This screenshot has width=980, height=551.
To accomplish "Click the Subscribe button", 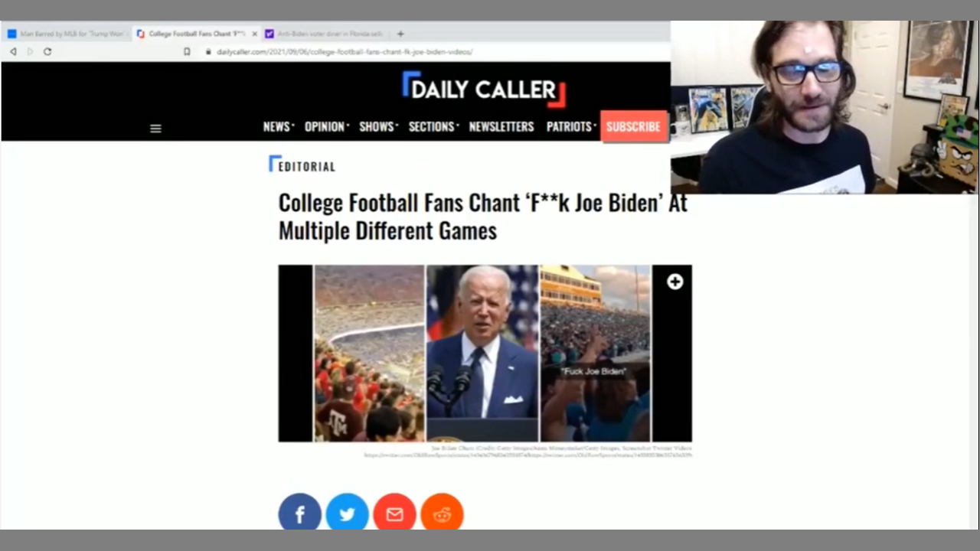I will point(633,126).
